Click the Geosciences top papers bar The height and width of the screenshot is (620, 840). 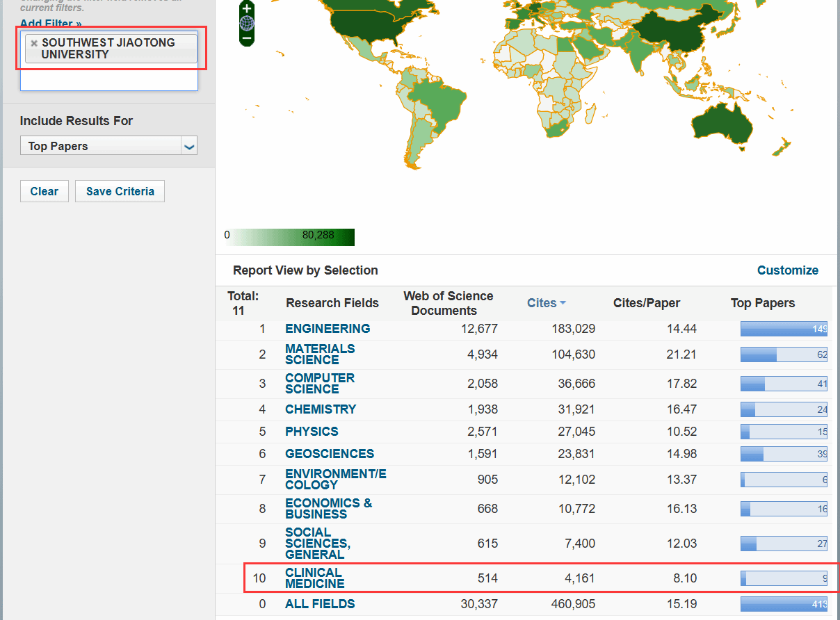784,455
